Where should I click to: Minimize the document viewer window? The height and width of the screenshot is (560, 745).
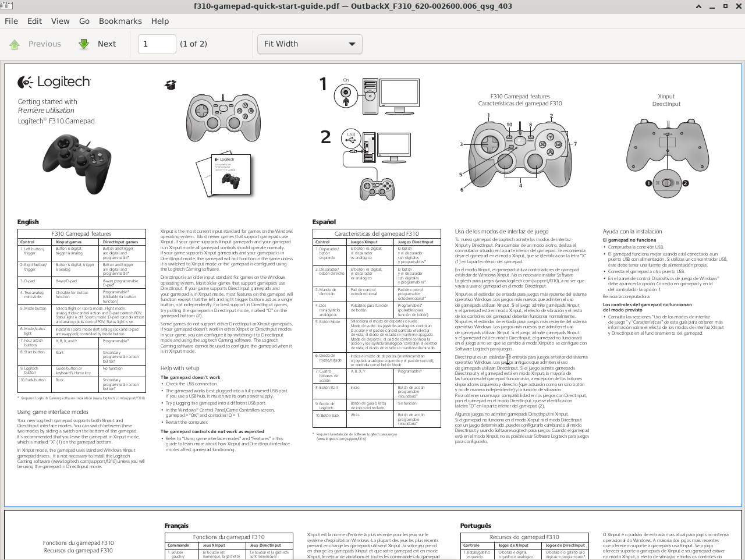pos(712,6)
